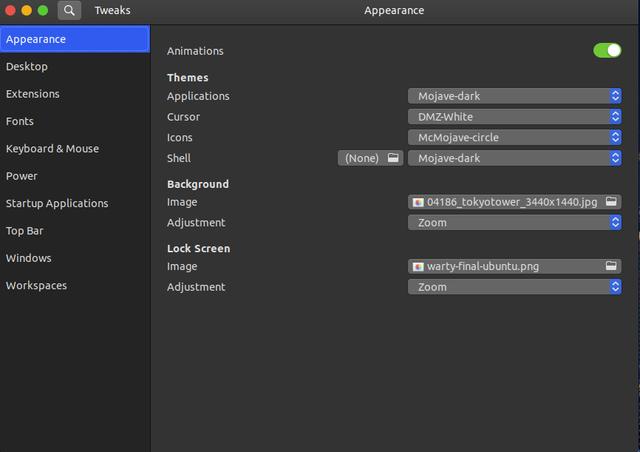Open the Workspaces section
This screenshot has height=452, width=640.
pyautogui.click(x=75, y=285)
